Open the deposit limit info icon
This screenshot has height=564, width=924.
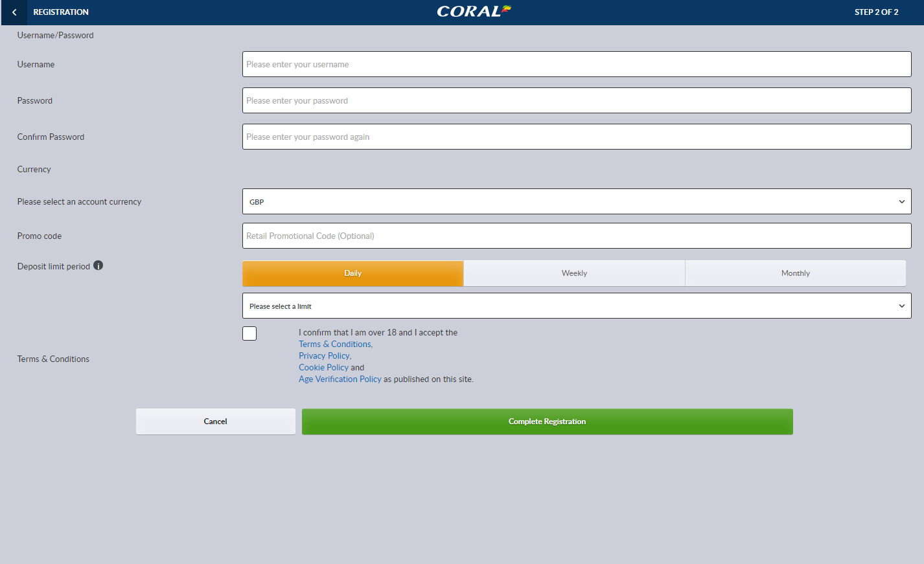98,265
